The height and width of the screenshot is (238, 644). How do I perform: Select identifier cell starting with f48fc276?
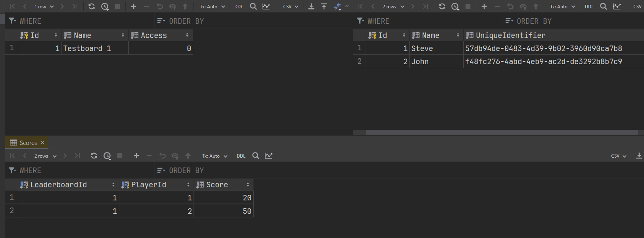[554, 61]
